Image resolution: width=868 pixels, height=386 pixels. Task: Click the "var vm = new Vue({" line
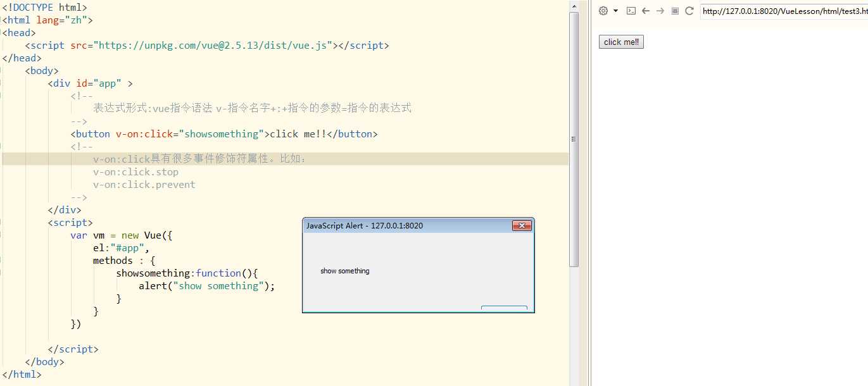click(x=122, y=235)
